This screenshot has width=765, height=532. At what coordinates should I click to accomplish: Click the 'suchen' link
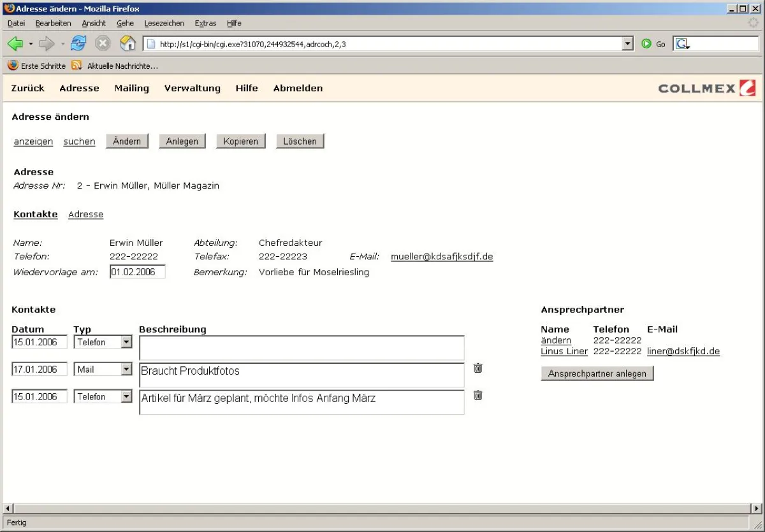pyautogui.click(x=79, y=141)
